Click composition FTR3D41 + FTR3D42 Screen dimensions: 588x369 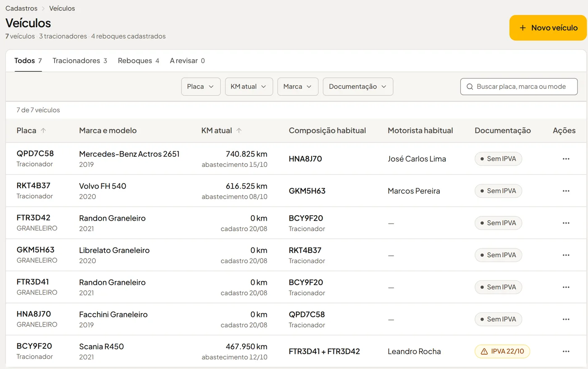(x=324, y=351)
